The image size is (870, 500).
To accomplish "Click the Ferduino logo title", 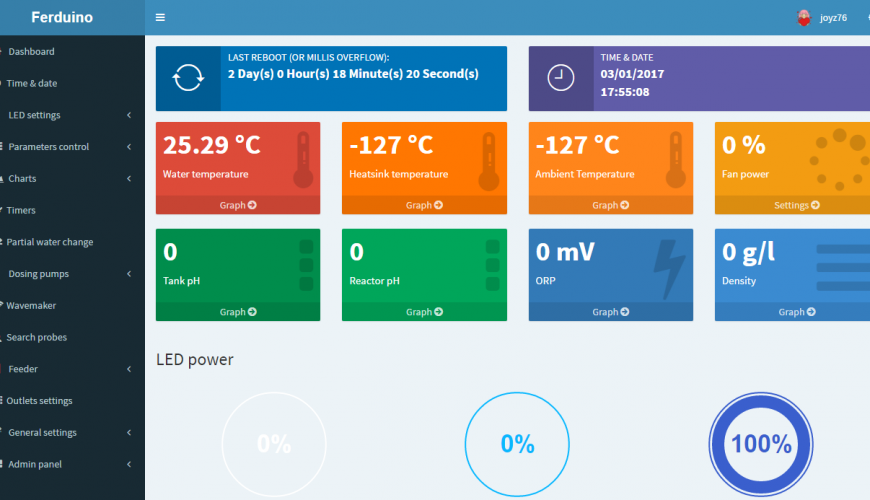I will (64, 17).
